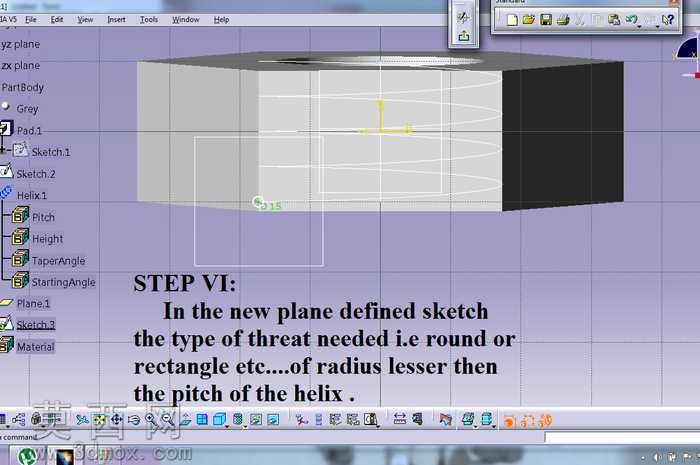Click the Open file folder icon
Image resolution: width=700 pixels, height=465 pixels.
click(529, 20)
